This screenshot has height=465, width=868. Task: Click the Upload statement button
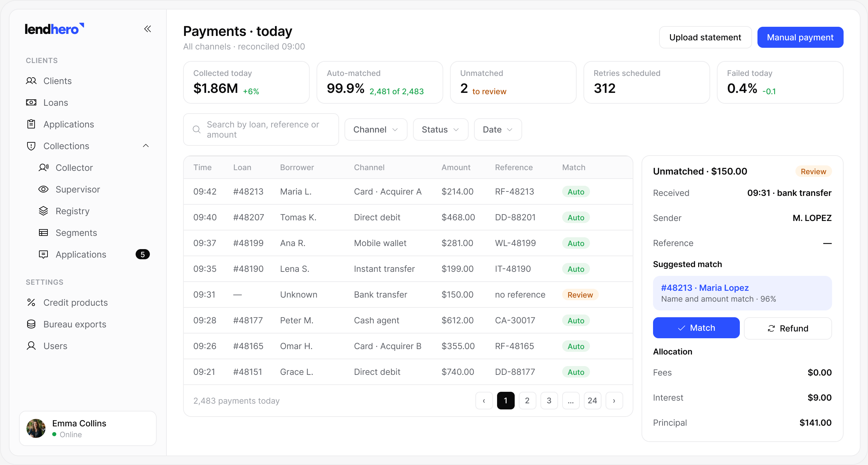tap(705, 37)
